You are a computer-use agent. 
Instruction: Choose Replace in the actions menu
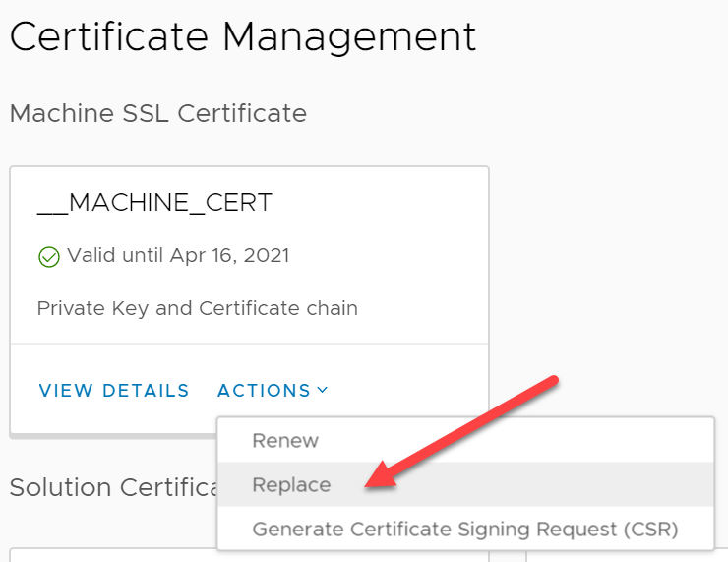pyautogui.click(x=291, y=485)
